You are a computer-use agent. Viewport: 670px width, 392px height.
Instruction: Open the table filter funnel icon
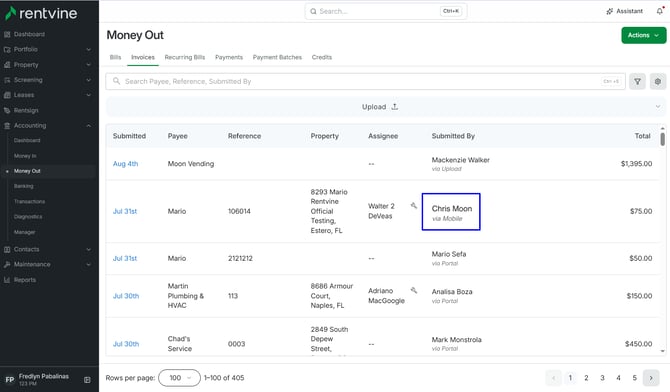click(x=637, y=81)
